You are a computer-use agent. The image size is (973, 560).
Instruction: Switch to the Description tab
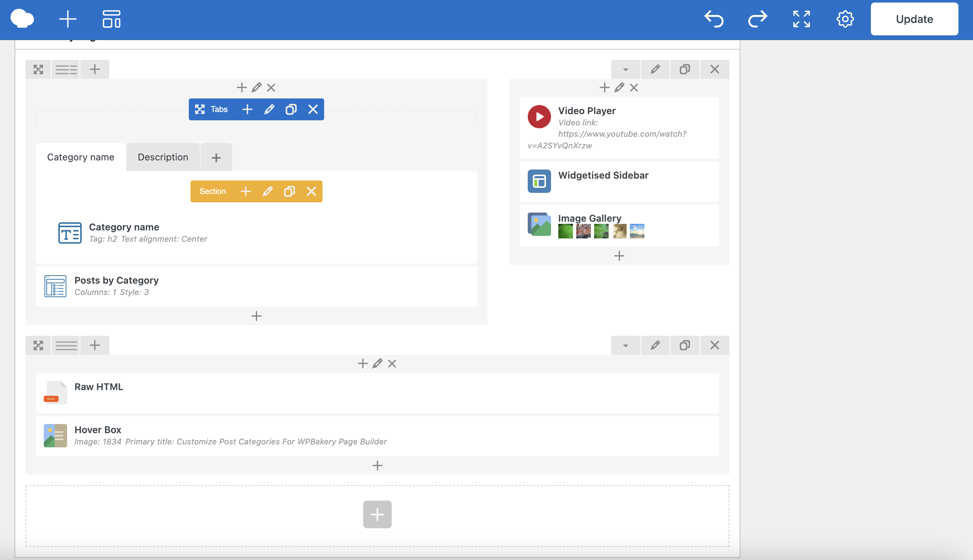pos(163,157)
